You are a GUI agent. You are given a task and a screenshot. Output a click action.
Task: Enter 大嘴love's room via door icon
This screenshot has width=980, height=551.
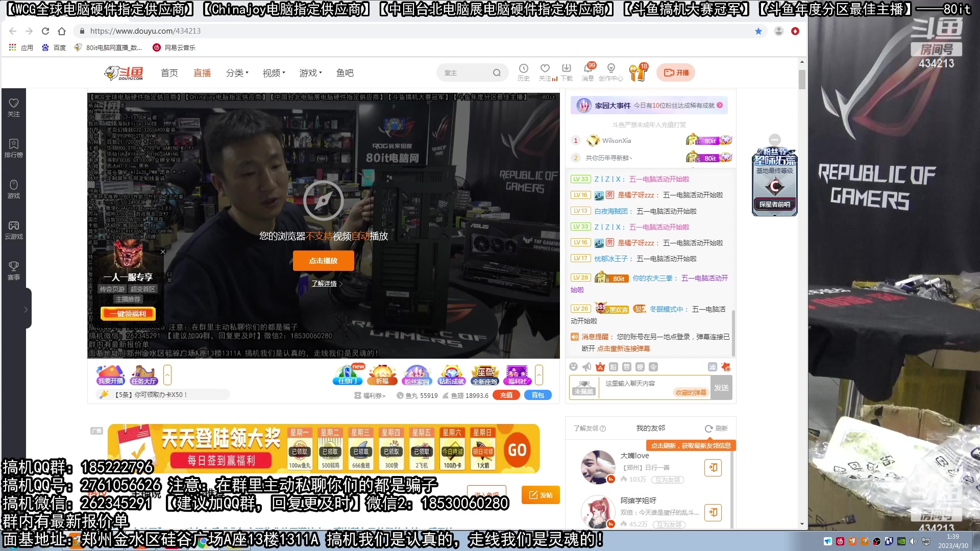point(713,467)
